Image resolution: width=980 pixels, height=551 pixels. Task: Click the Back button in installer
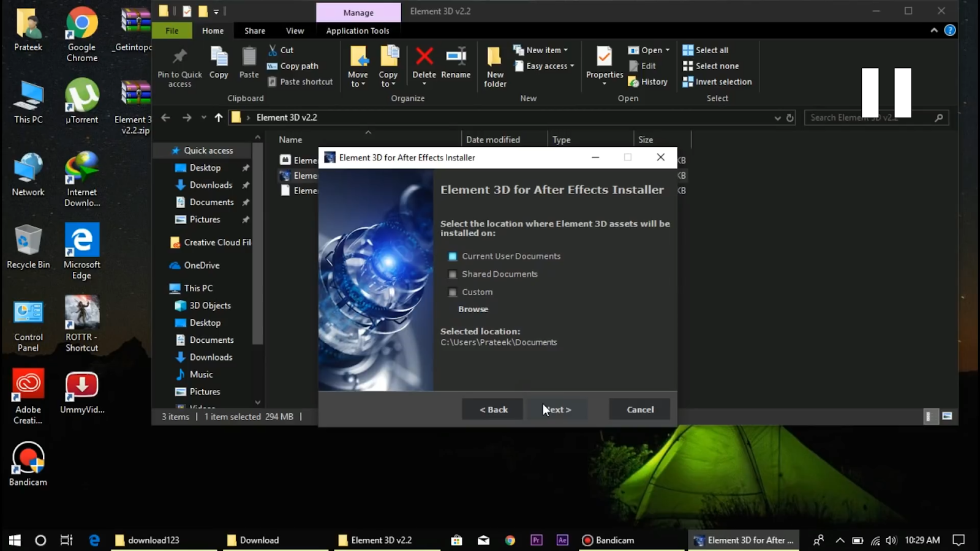click(x=493, y=410)
